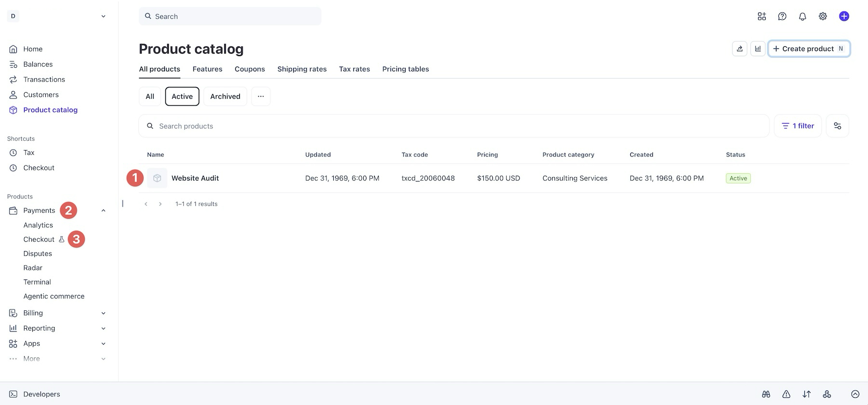
Task: Open Transactions in the sidebar
Action: tap(44, 80)
